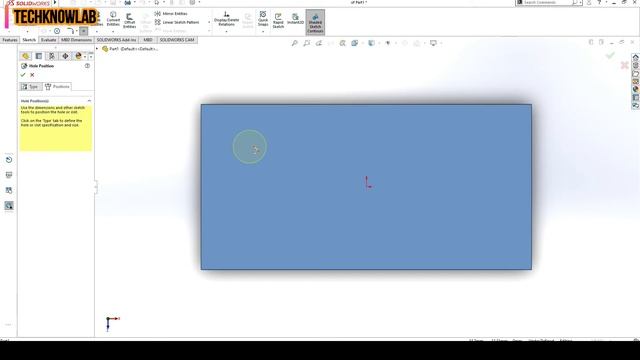Expand the SOLIDWORKS main menu arrow
Screen dimensions: 640x360
pos(55,2)
